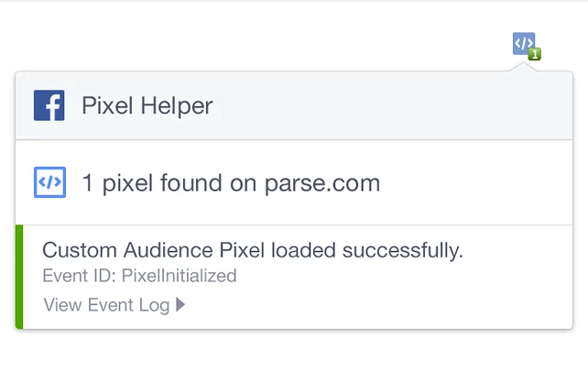Click the parse.com domain text

click(322, 183)
